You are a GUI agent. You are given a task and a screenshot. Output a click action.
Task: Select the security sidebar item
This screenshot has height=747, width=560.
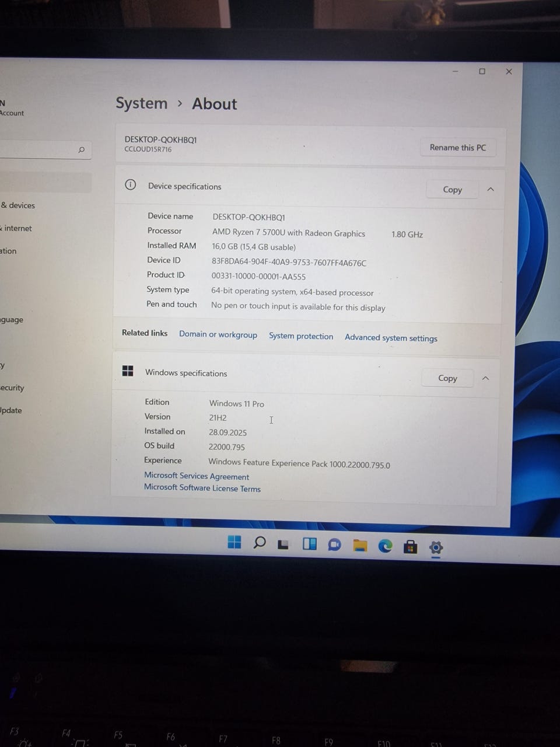click(12, 388)
